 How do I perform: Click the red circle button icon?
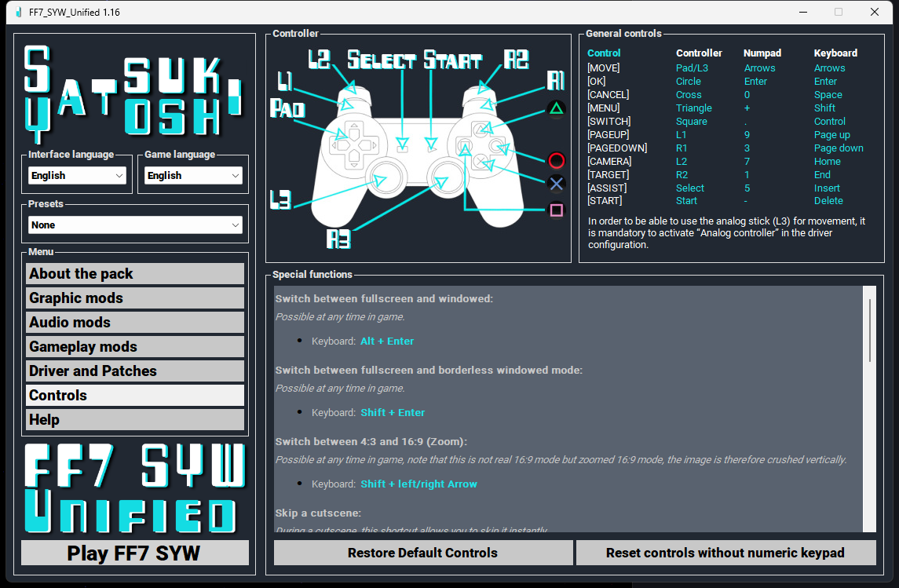tap(556, 160)
